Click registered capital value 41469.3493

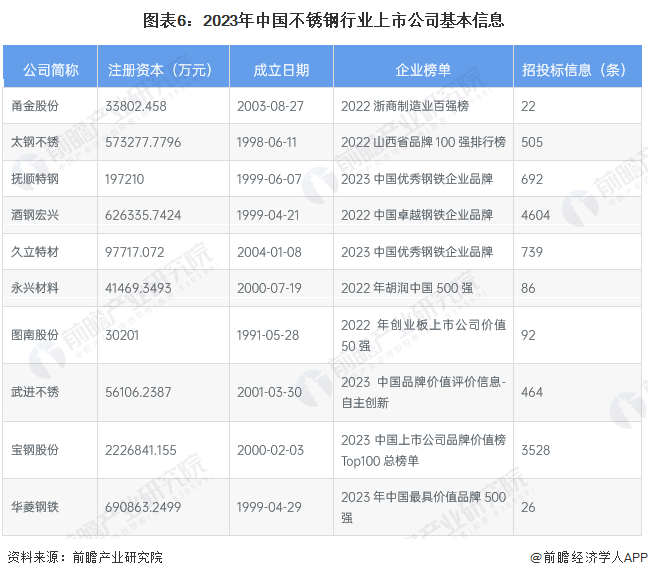coord(138,288)
